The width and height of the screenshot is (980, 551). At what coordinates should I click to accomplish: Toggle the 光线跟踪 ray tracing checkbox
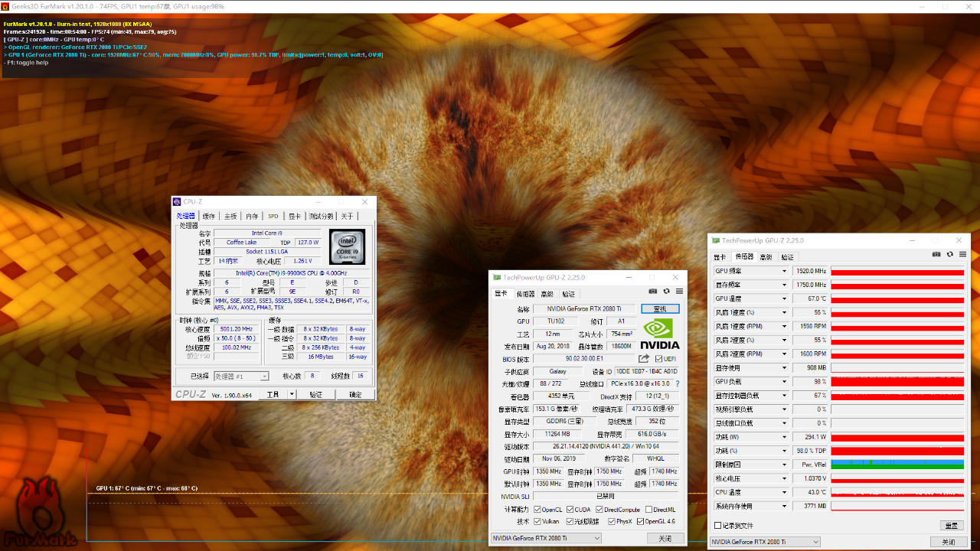[x=570, y=522]
